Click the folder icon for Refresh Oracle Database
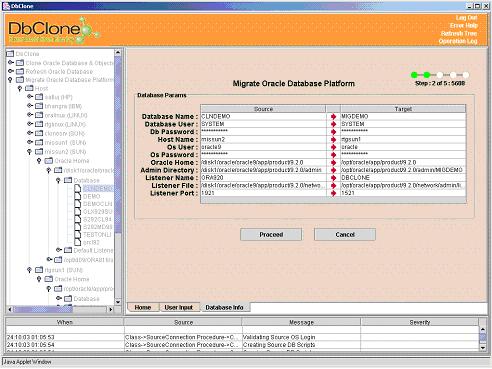 (x=20, y=71)
